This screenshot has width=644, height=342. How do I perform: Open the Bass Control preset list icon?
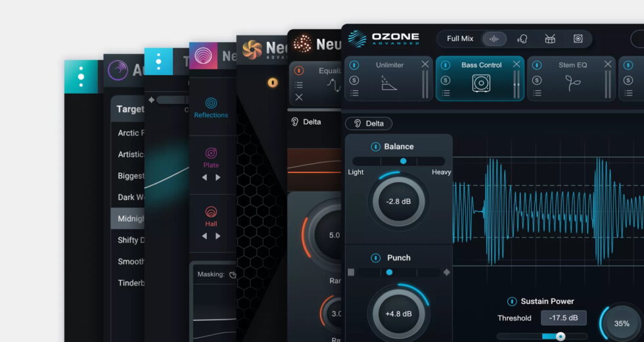(446, 93)
